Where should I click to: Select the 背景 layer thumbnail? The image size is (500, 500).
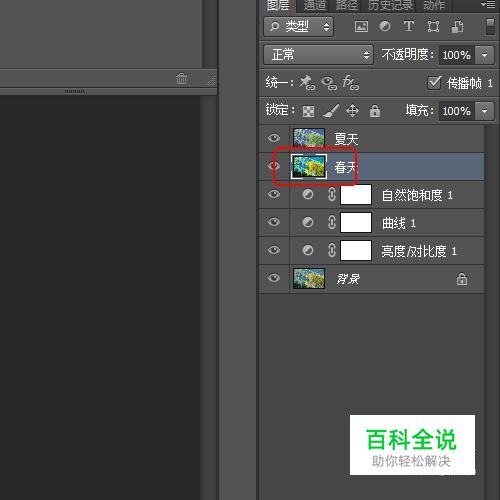[309, 278]
